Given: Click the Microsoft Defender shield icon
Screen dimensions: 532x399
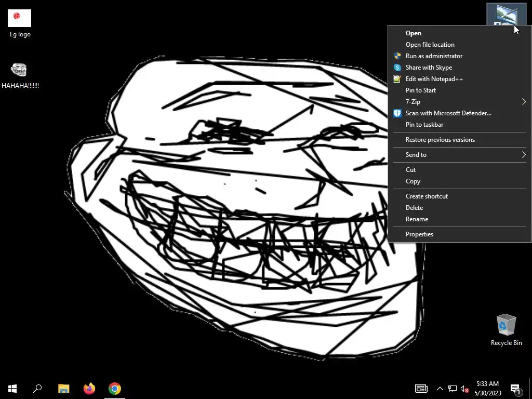Looking at the screenshot, I should pyautogui.click(x=397, y=113).
